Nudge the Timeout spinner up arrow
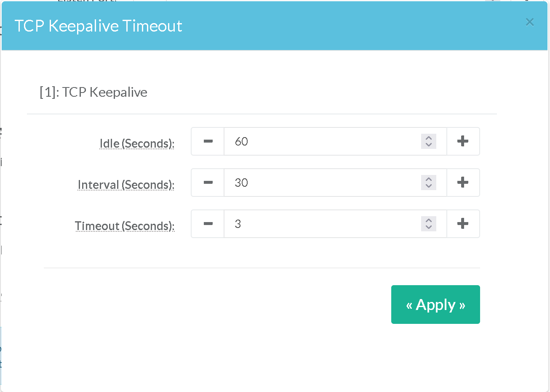This screenshot has width=550, height=392. 429,220
